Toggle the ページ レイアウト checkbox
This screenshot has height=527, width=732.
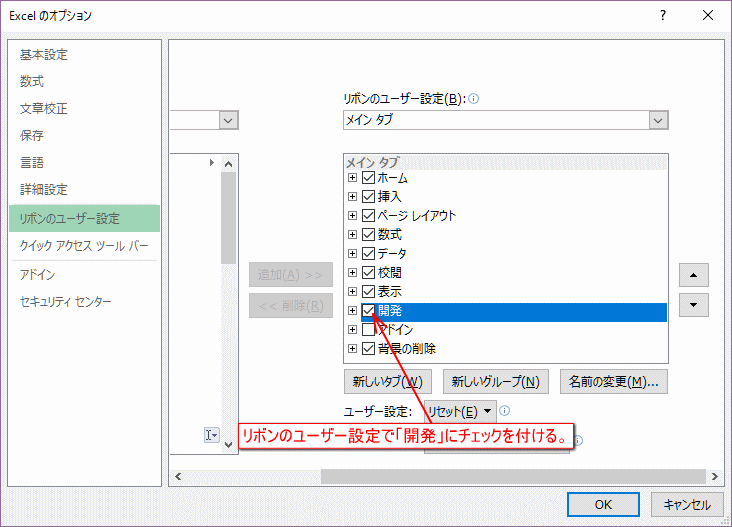(x=368, y=215)
